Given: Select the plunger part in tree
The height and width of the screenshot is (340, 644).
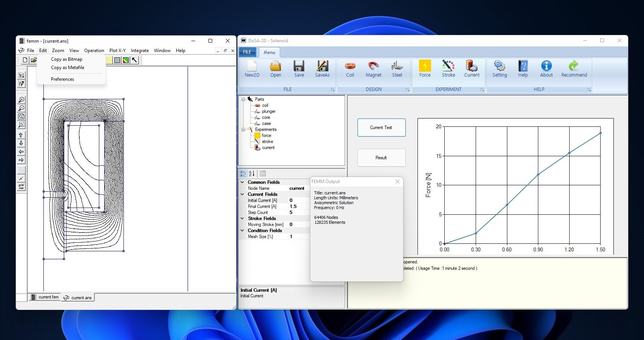Looking at the screenshot, I should coord(268,111).
